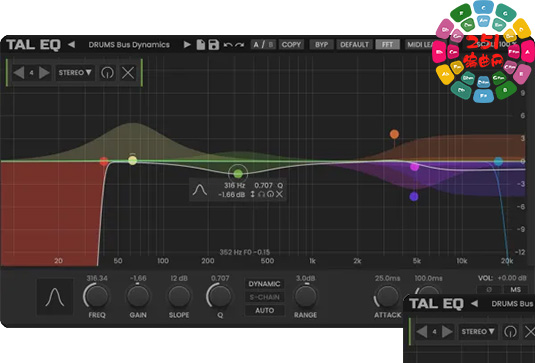Click the 25.0ms attack value

point(387,278)
